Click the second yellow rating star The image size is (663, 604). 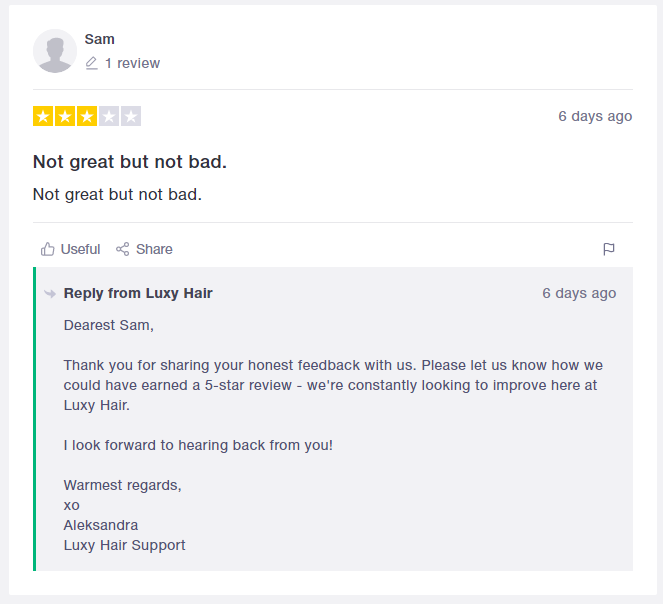coord(65,116)
